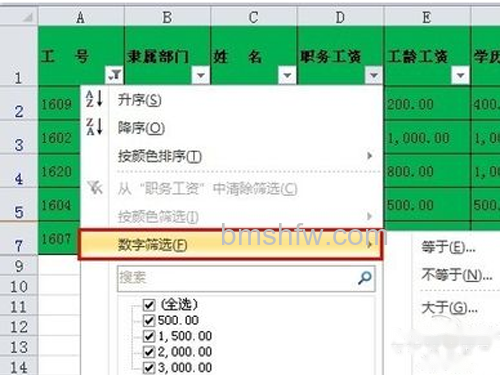500x375 pixels.
Task: Select row 13 header
Action: coord(19,346)
